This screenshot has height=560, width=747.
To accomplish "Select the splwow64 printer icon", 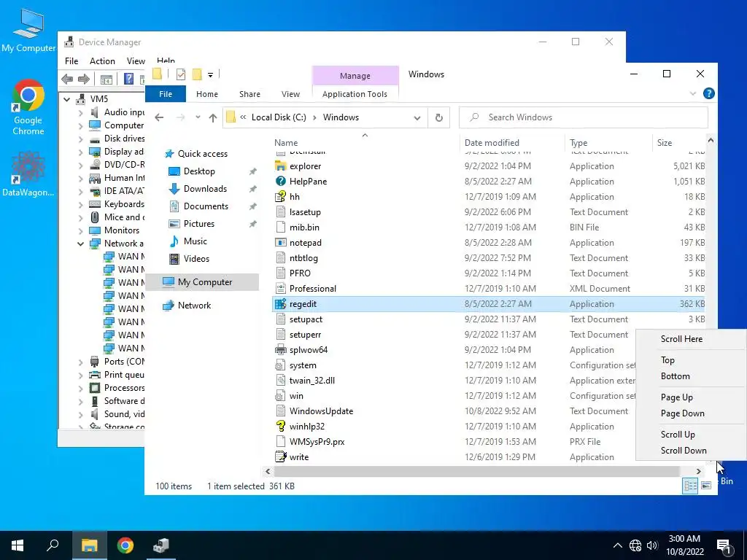I will point(281,350).
